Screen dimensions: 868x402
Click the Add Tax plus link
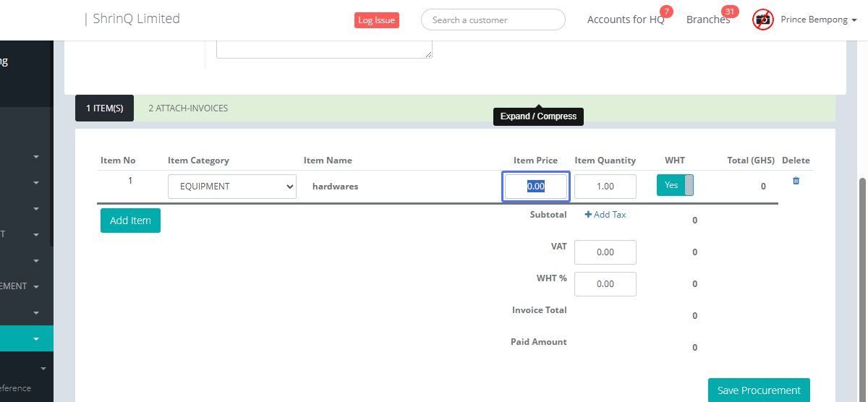click(605, 215)
